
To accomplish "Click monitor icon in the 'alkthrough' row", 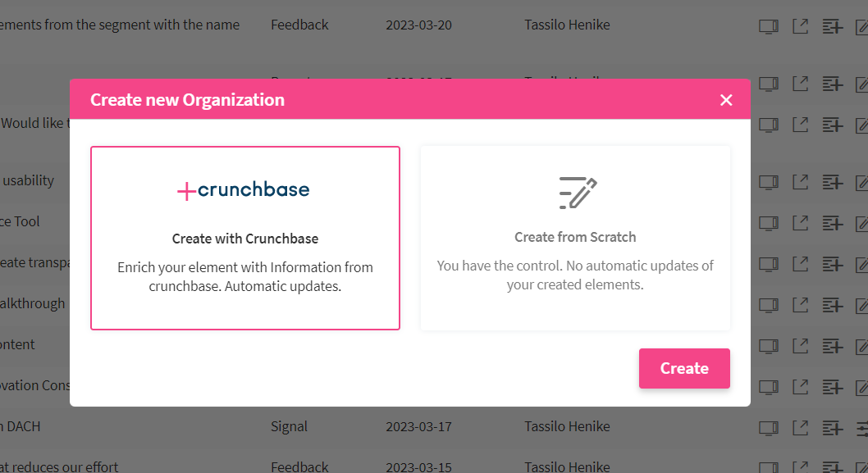I will pos(768,304).
